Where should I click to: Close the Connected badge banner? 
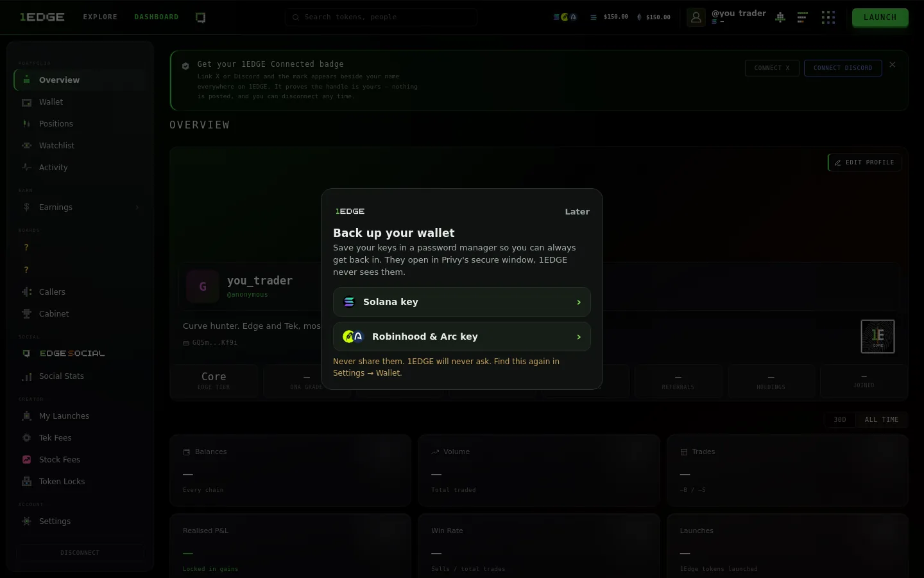[892, 65]
